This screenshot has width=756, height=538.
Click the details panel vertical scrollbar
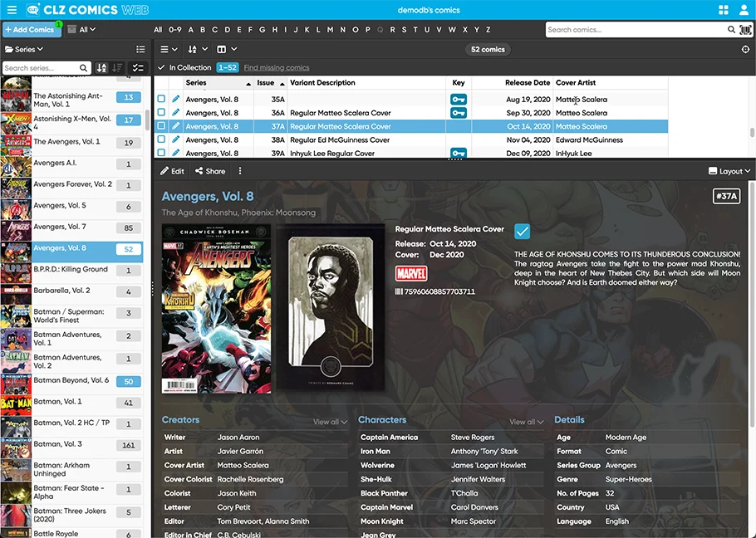click(751, 303)
